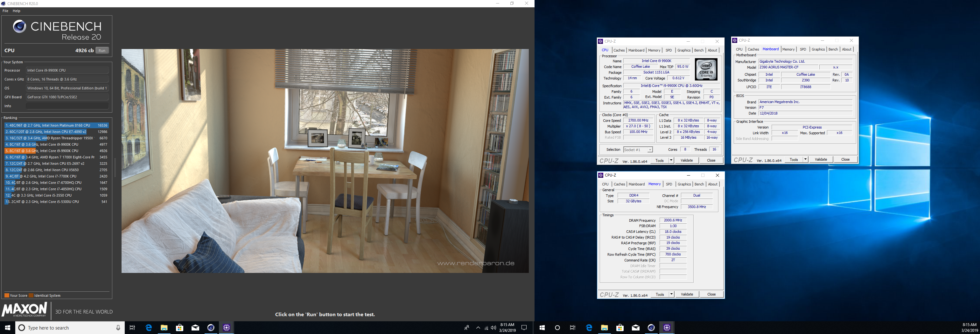This screenshot has width=980, height=334.
Task: Click the microphone icon in search box
Action: coord(118,328)
